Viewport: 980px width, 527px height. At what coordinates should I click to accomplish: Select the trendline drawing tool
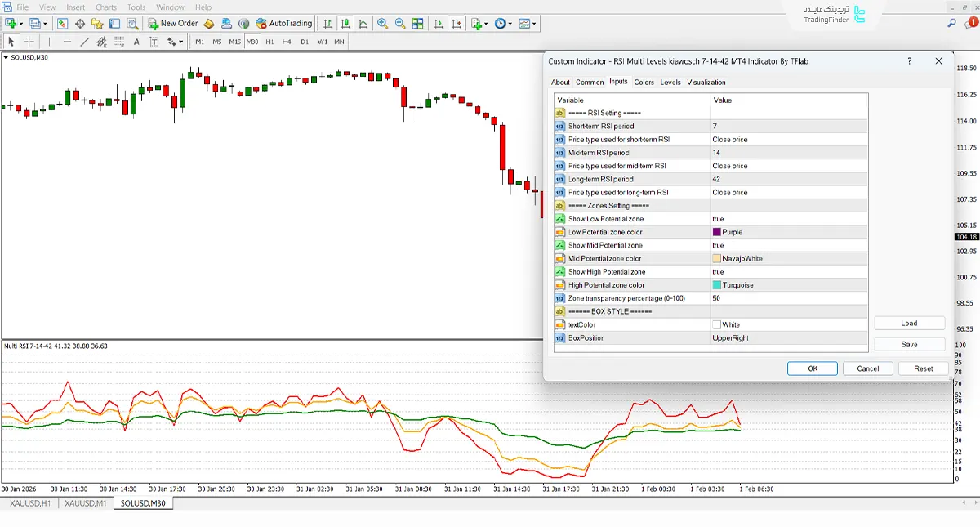(x=85, y=42)
